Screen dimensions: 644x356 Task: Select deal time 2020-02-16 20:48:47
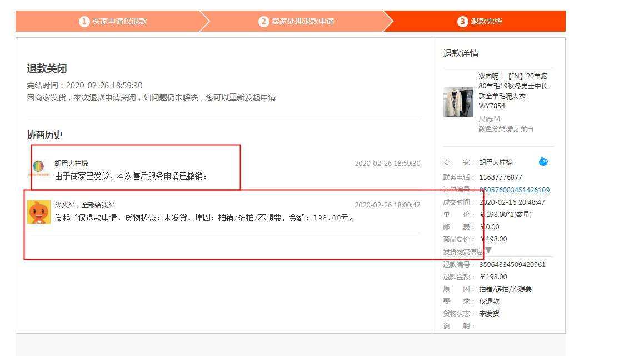[x=512, y=202]
